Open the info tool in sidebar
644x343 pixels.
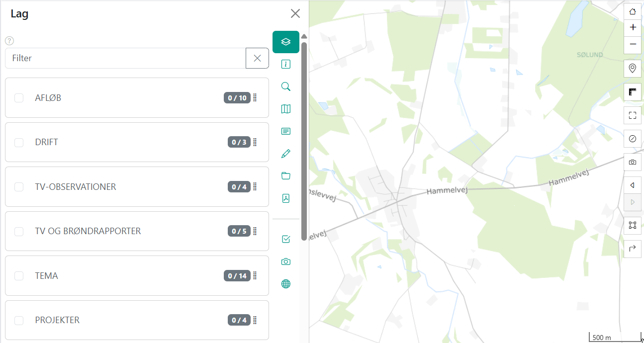pyautogui.click(x=285, y=64)
